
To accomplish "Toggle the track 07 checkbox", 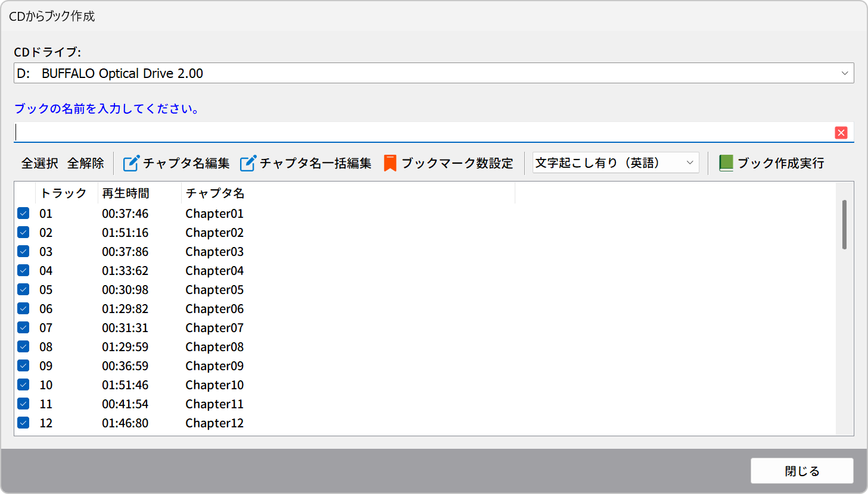I will (23, 327).
